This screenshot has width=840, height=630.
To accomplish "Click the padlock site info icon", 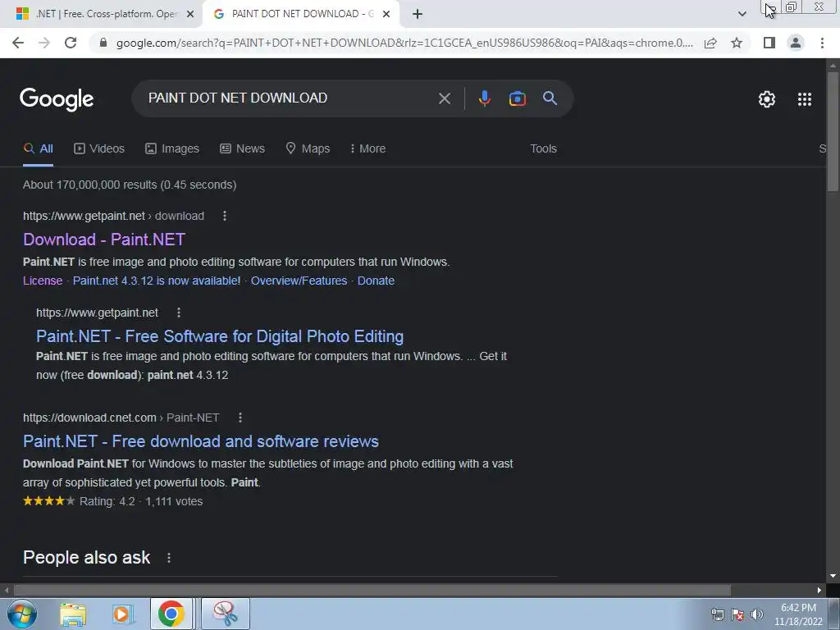I will 103,43.
